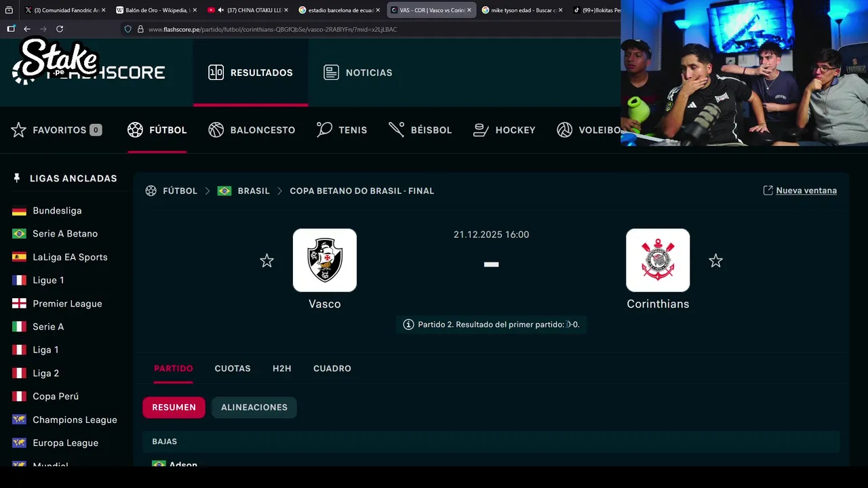The width and height of the screenshot is (868, 488).
Task: Click the England flag beside Premier League
Action: 20,304
